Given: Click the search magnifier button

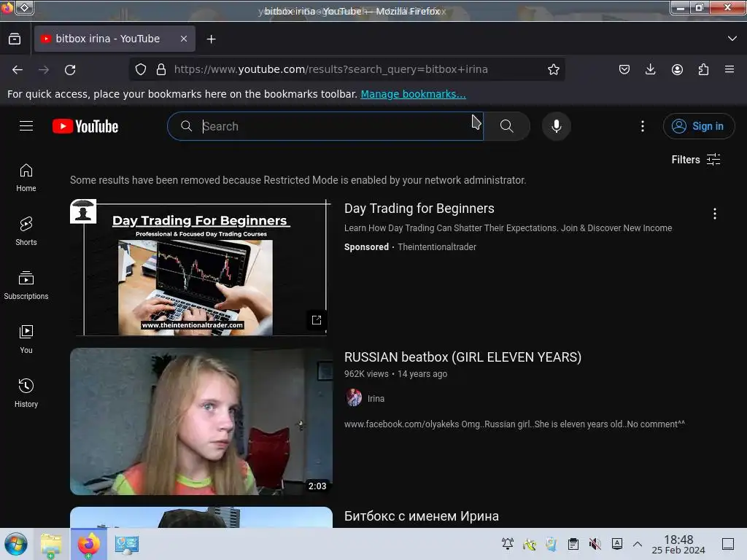Looking at the screenshot, I should [x=506, y=126].
